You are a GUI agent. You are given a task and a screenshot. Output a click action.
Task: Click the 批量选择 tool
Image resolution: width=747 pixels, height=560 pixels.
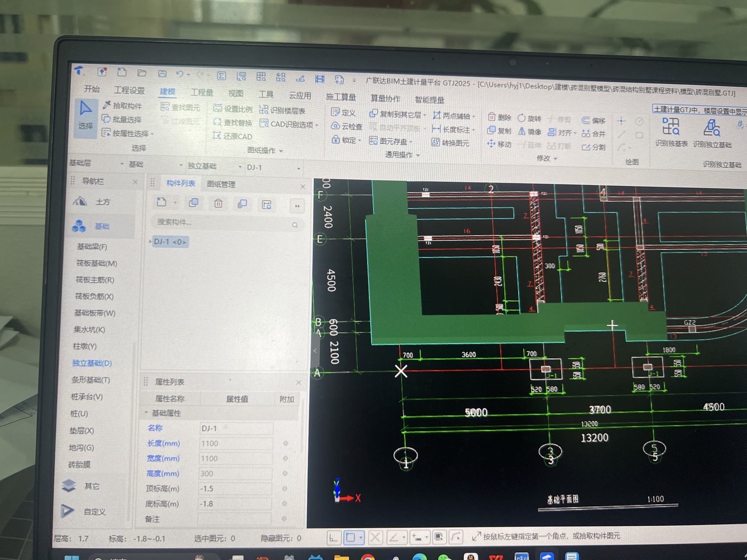coord(122,119)
